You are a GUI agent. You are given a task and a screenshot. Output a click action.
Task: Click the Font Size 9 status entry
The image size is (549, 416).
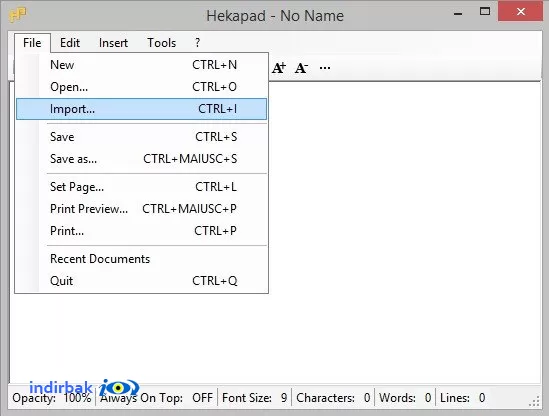(x=255, y=398)
